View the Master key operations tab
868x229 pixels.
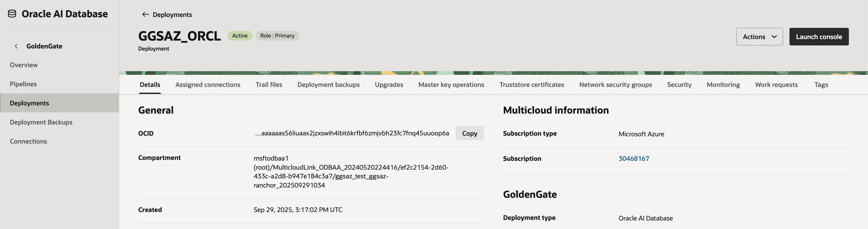[451, 85]
